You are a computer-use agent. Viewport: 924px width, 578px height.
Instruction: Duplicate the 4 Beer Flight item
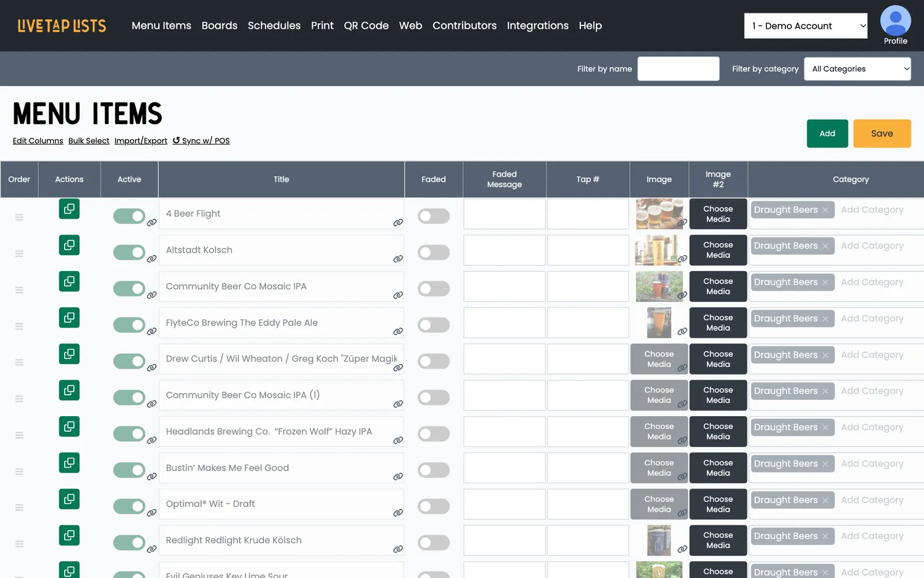coord(69,209)
